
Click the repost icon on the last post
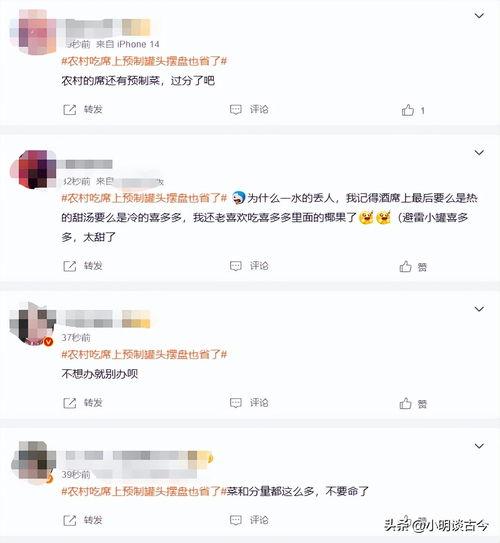click(70, 520)
